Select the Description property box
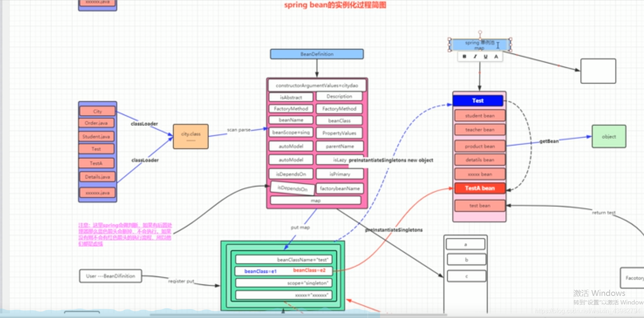This screenshot has height=318, width=644. (x=339, y=96)
